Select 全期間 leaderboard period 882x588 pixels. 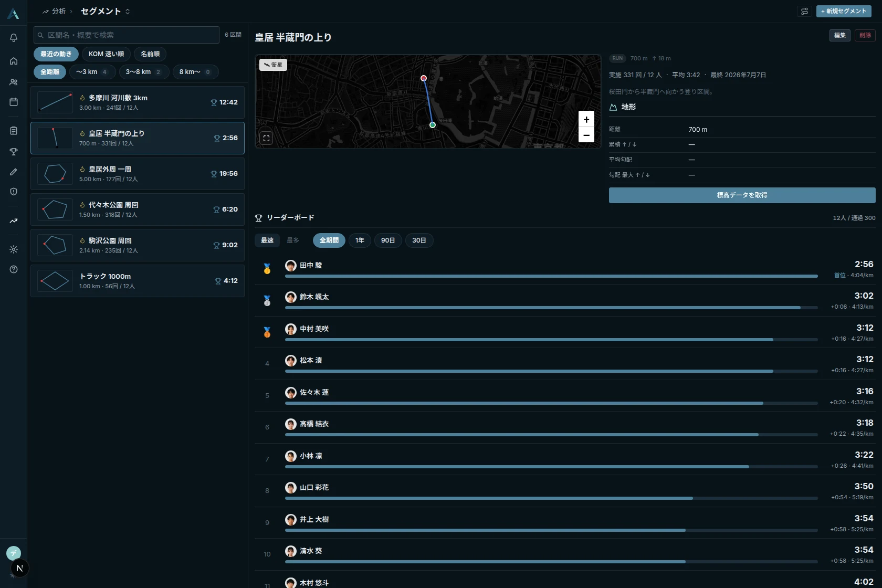[x=329, y=240]
